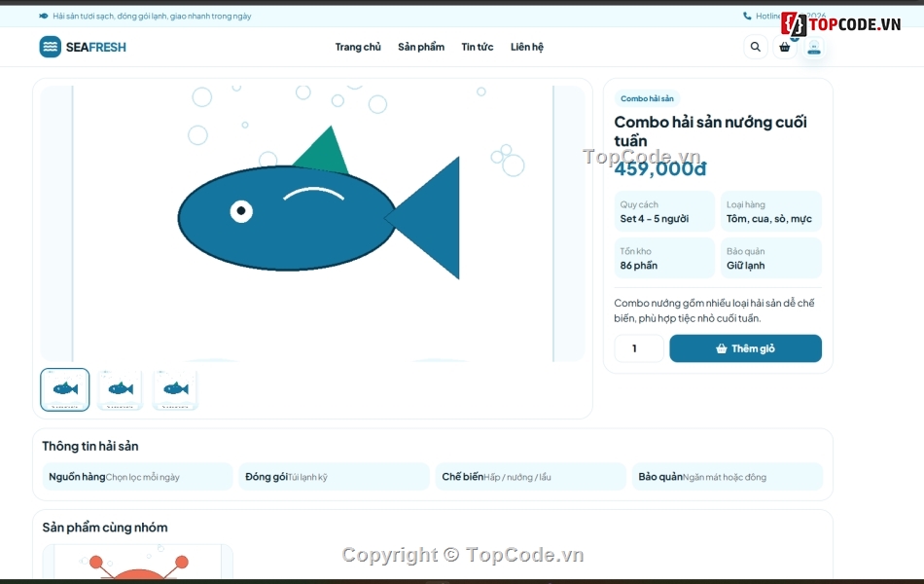Image resolution: width=924 pixels, height=584 pixels.
Task: Open the Liên hệ menu item
Action: (x=527, y=47)
